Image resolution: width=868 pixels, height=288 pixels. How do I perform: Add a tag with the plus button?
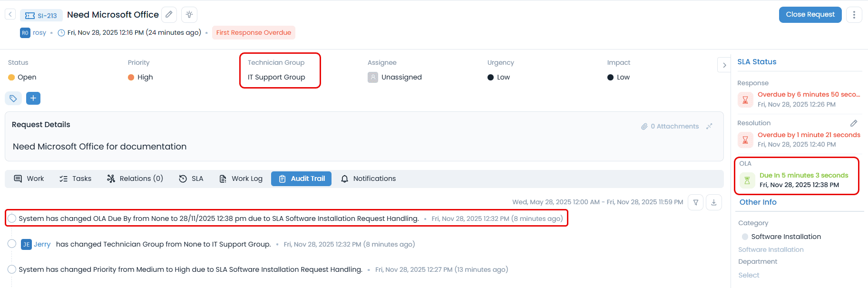click(33, 99)
